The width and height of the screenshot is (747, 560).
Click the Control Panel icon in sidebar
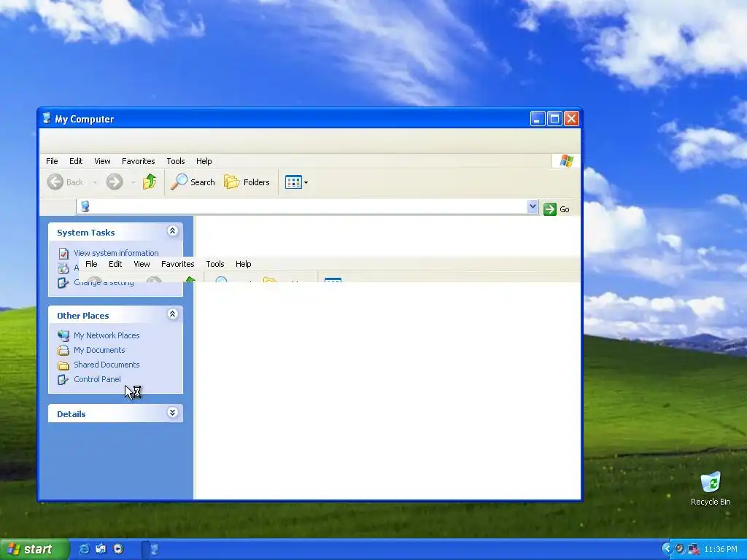click(x=63, y=379)
